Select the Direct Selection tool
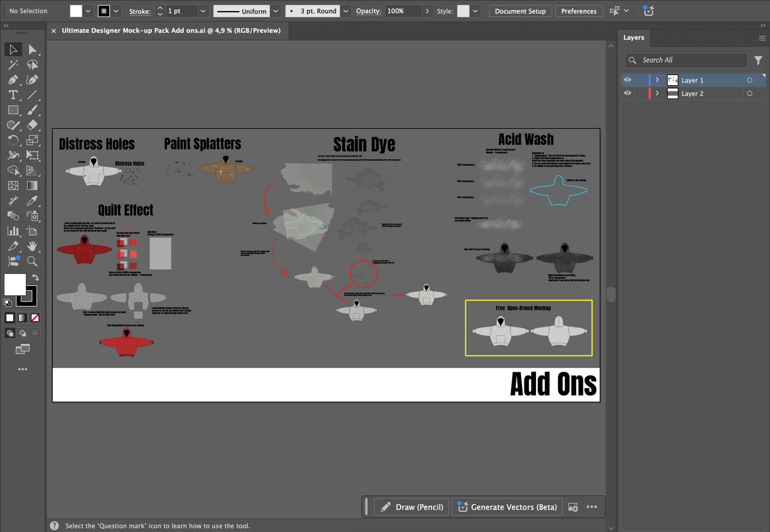This screenshot has width=770, height=532. coord(33,50)
